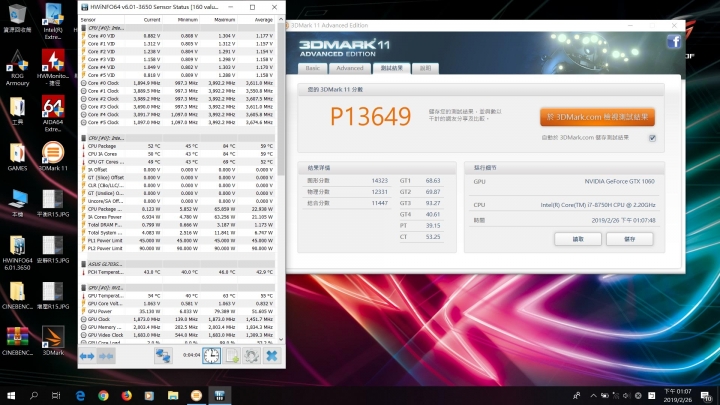Open the notification center icon
Viewport: 720px width, 405px height.
click(707, 395)
